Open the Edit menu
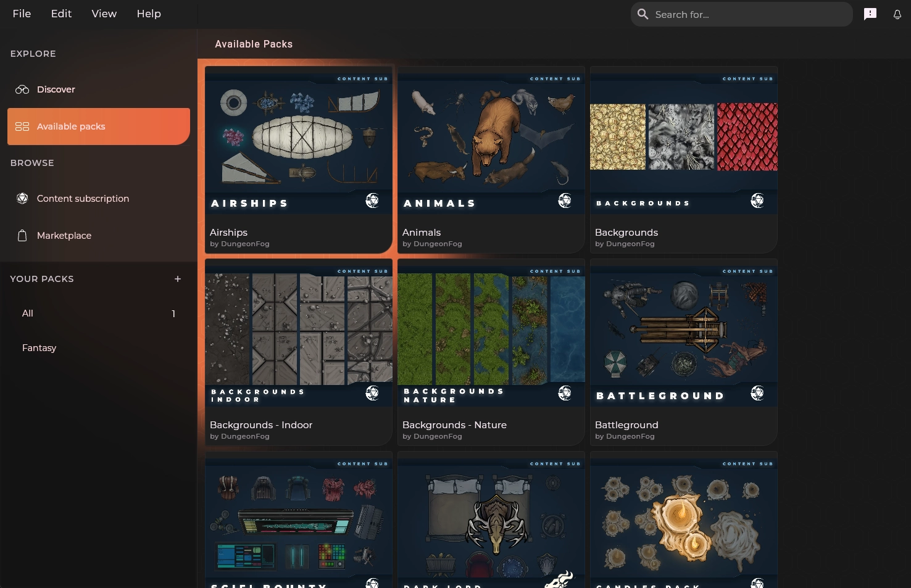This screenshot has width=911, height=588. [61, 14]
